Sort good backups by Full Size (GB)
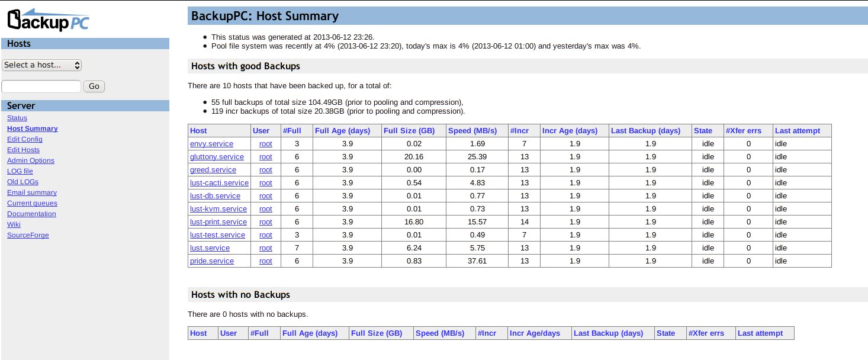This screenshot has width=868, height=360. coord(409,131)
